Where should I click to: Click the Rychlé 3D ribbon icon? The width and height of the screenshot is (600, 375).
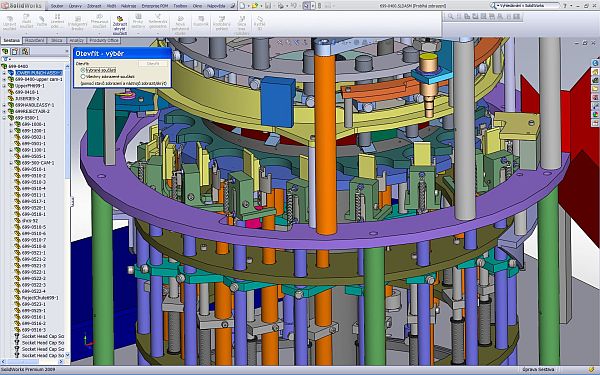[259, 23]
